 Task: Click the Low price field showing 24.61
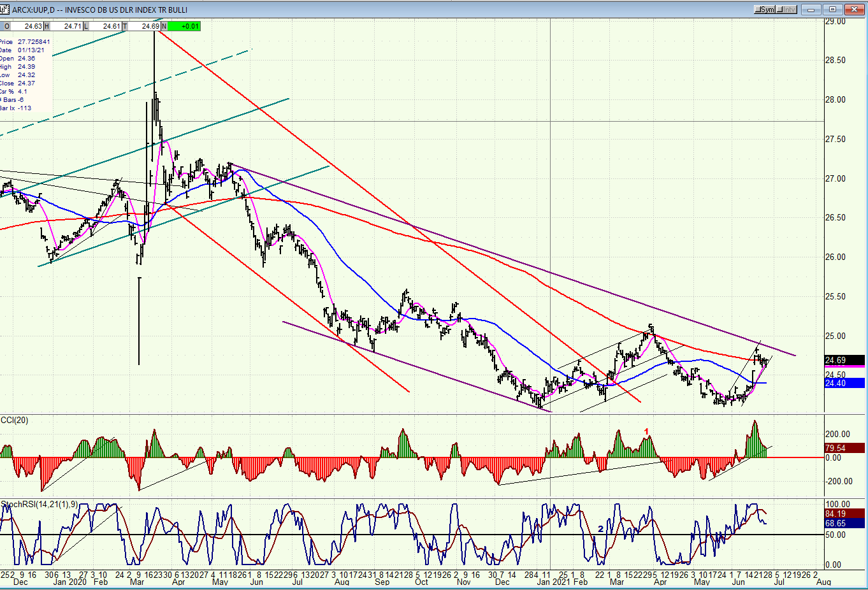[x=105, y=26]
